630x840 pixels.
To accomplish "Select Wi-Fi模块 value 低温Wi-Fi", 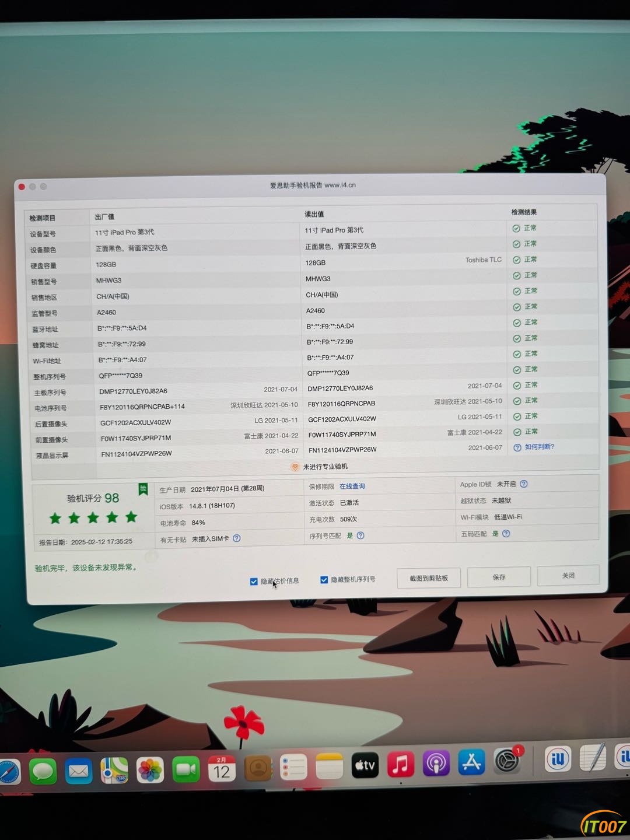I will coord(508,517).
